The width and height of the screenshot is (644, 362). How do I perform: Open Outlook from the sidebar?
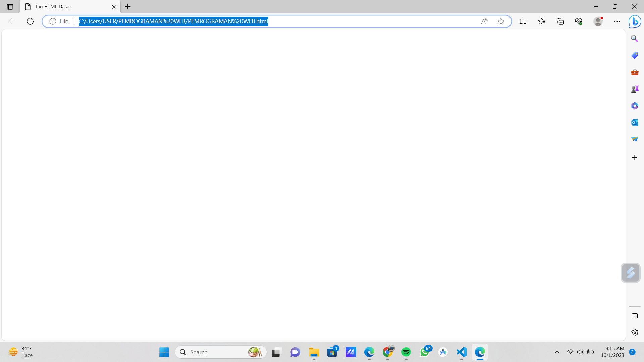[x=634, y=122]
